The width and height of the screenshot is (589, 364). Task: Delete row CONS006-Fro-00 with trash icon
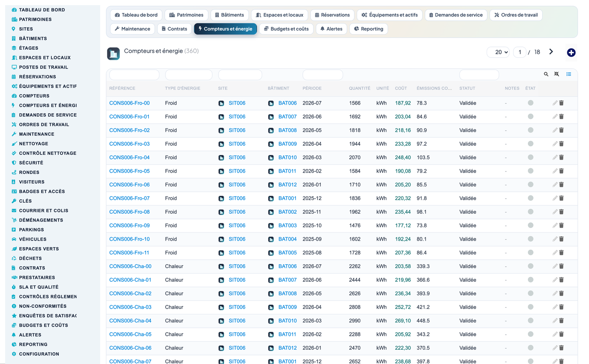561,103
